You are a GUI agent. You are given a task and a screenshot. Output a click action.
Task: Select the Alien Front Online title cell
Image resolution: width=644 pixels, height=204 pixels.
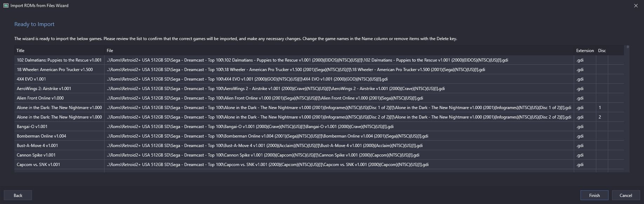[59, 98]
